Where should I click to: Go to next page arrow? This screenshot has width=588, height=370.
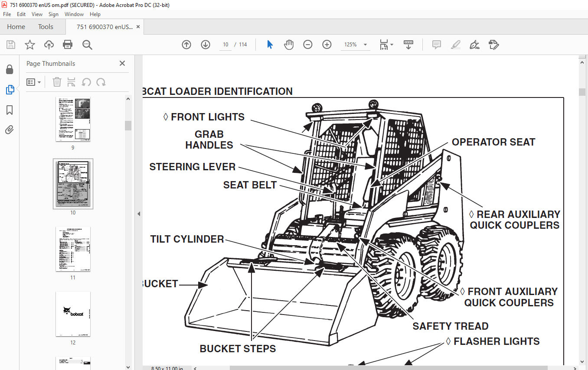206,45
